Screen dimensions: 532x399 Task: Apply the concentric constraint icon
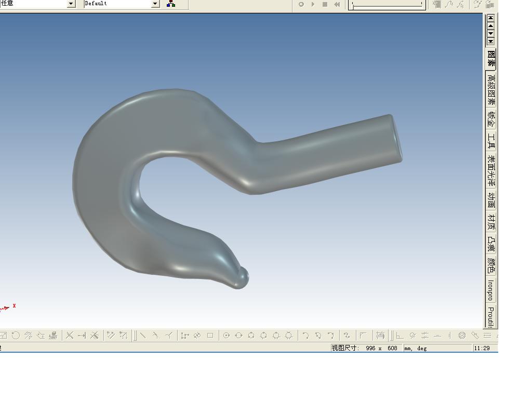coord(462,336)
